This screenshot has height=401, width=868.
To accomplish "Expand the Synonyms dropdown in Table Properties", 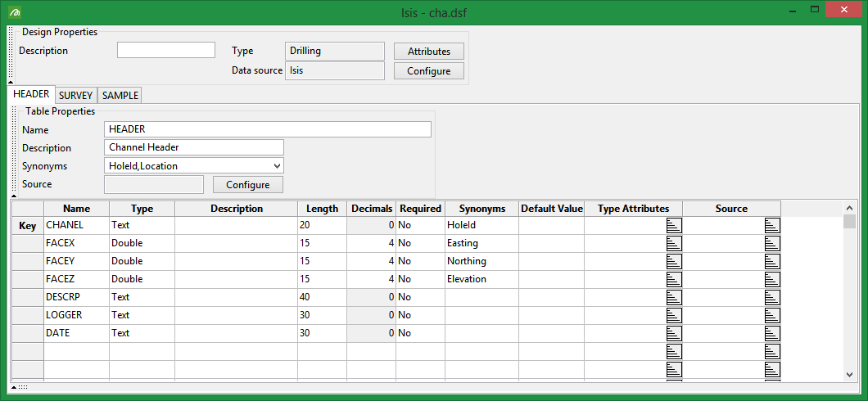I will [277, 166].
